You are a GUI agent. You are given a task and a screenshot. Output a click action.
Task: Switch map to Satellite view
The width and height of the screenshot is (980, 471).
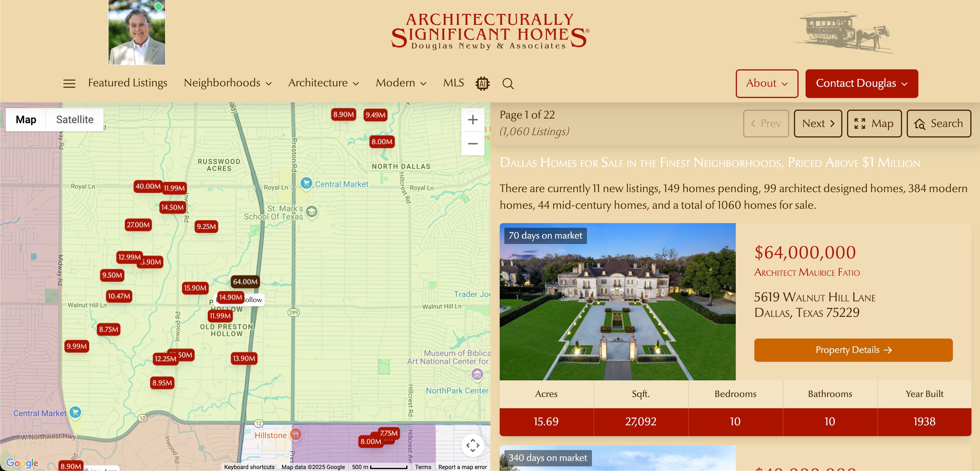[74, 120]
